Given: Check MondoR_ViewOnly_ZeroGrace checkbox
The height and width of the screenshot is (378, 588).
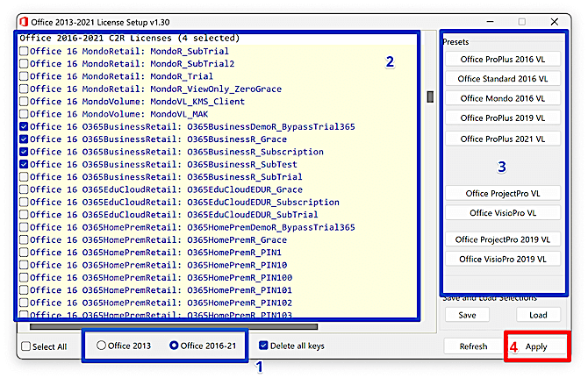Looking at the screenshot, I should tap(24, 89).
